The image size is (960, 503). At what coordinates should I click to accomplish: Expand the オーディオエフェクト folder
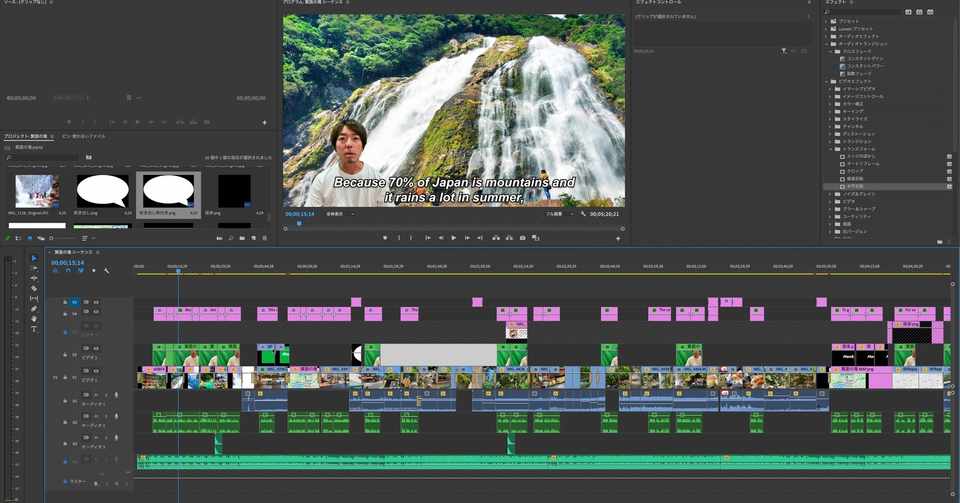point(827,37)
